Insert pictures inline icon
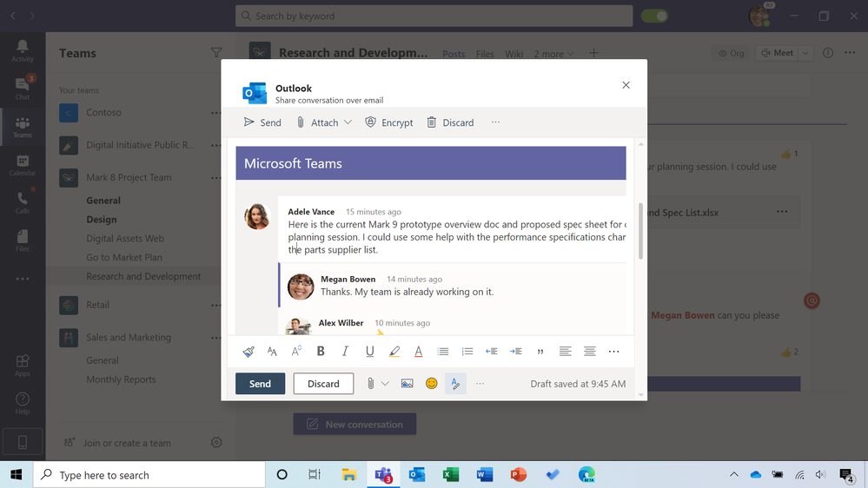 (407, 384)
